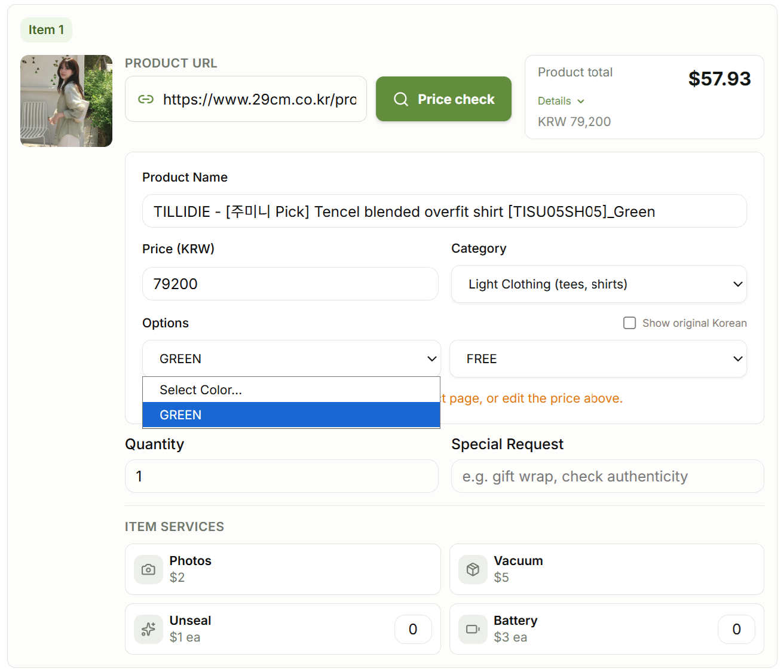Edit the Product Name field

click(x=445, y=211)
